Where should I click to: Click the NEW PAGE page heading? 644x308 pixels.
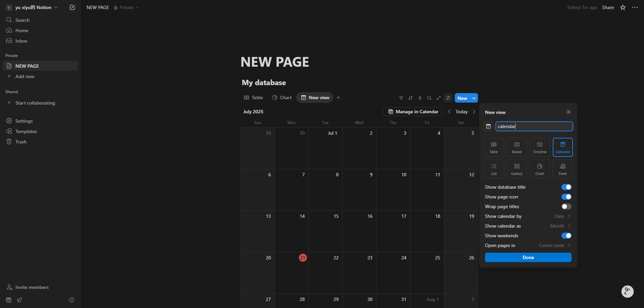pyautogui.click(x=275, y=62)
